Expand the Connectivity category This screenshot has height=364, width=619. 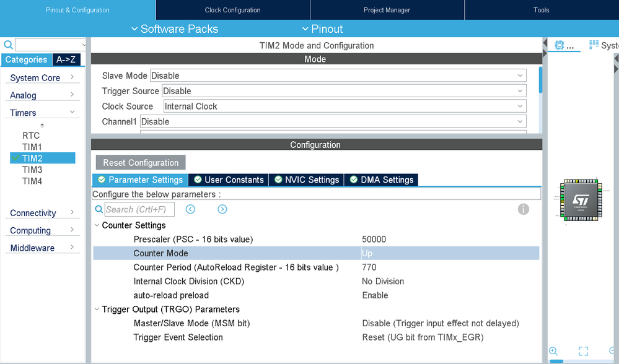point(42,212)
